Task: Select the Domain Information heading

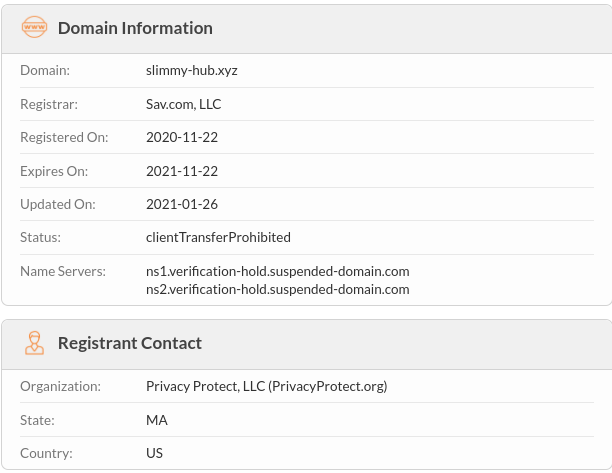Action: click(135, 28)
